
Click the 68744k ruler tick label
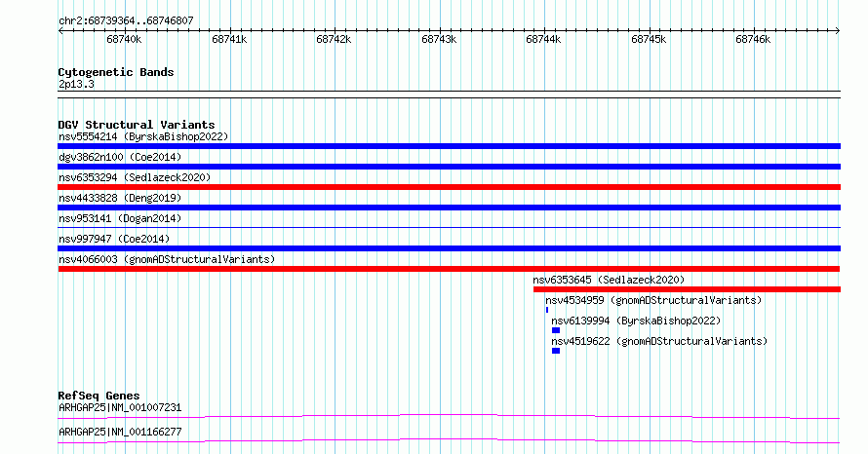pos(543,40)
